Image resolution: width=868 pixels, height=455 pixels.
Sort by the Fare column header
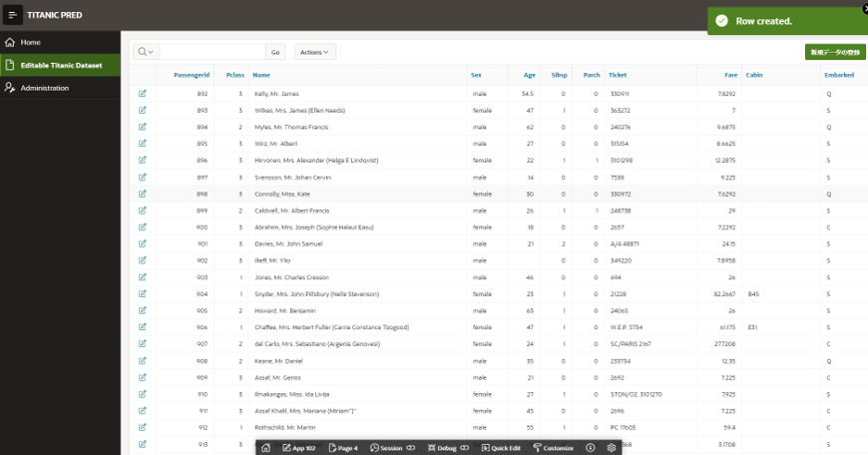[x=730, y=75]
